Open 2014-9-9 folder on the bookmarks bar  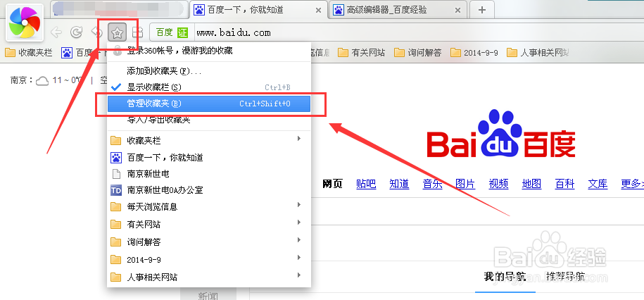474,53
